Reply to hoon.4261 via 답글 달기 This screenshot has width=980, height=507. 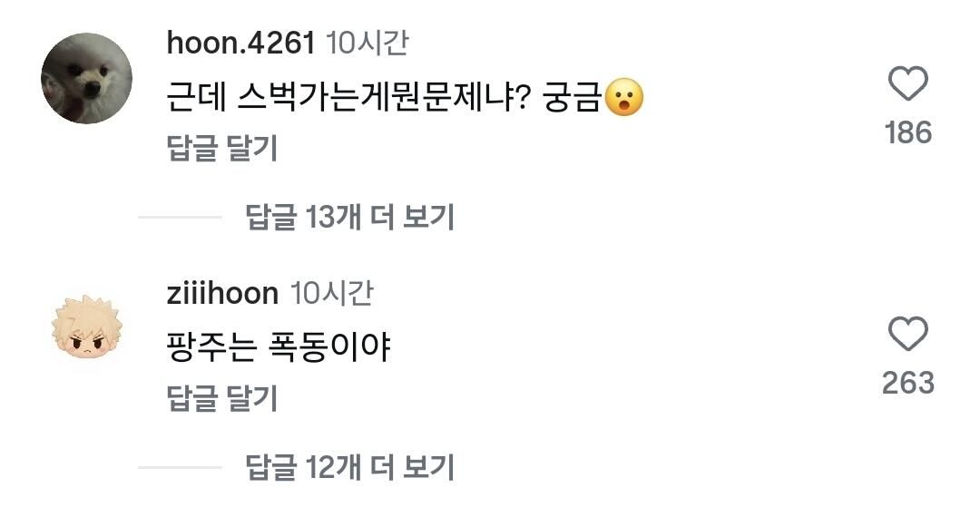(x=222, y=149)
